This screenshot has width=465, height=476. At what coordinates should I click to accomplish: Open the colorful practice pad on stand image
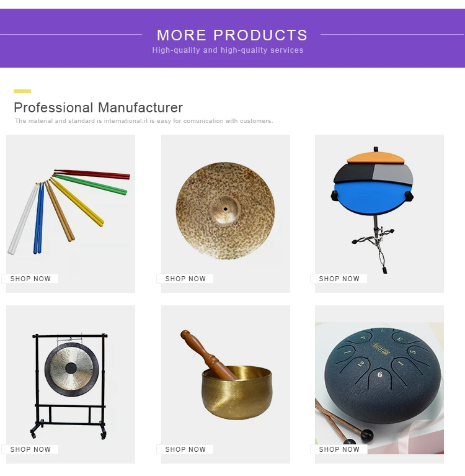379,213
